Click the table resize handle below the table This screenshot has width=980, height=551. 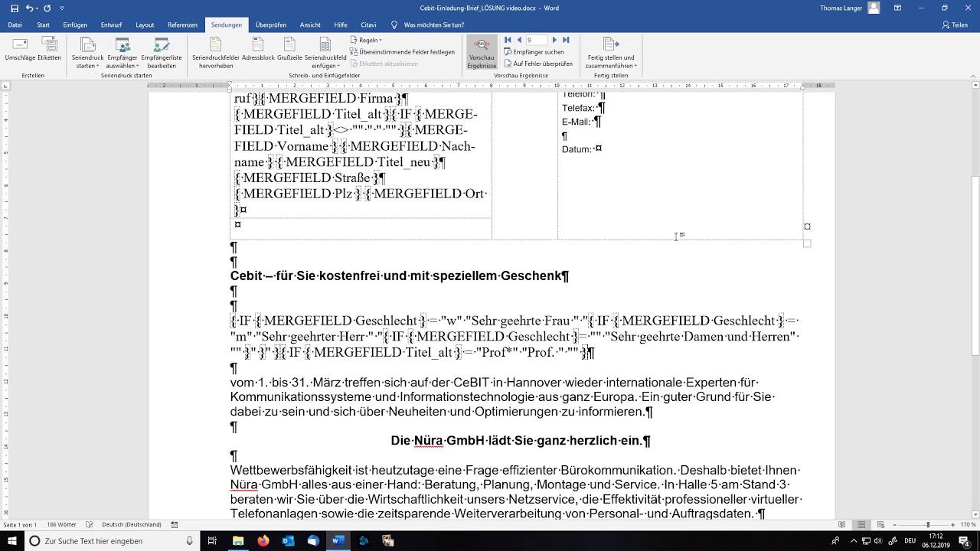click(807, 243)
